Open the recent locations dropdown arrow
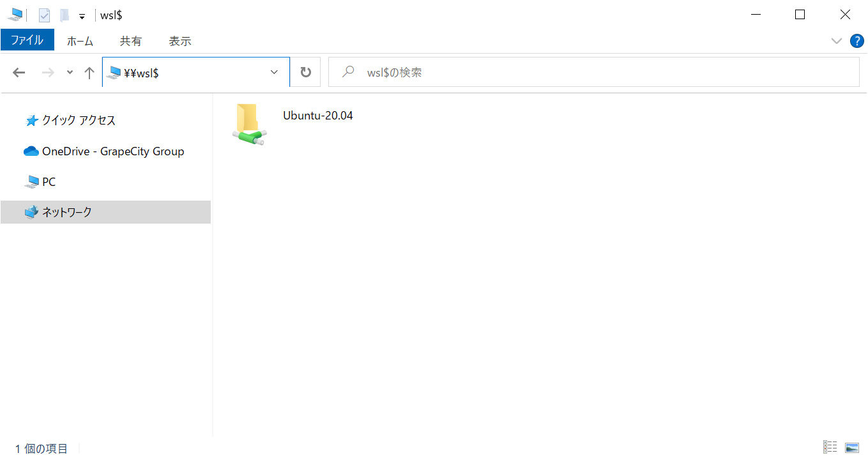 70,73
